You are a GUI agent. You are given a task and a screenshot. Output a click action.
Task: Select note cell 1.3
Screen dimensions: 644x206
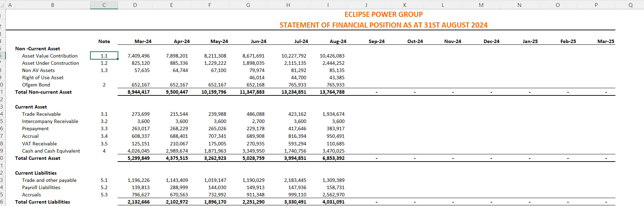pos(104,70)
